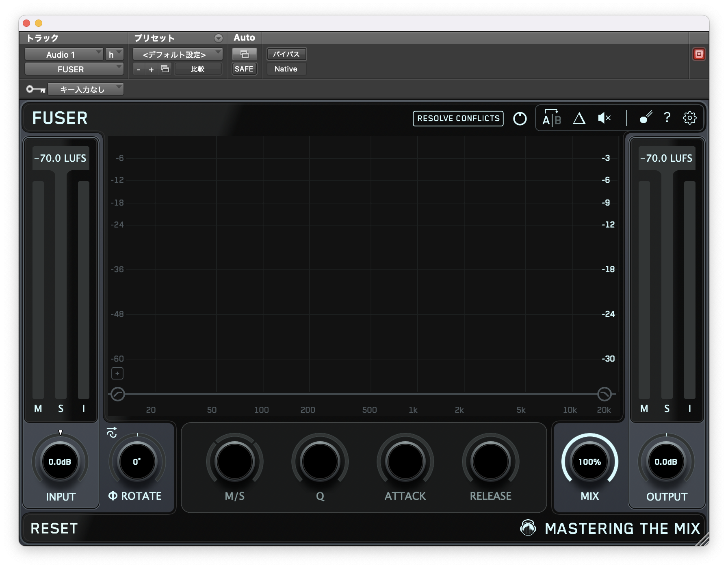Click the Mastering The Mix logo icon
Image resolution: width=728 pixels, height=568 pixels.
pos(528,528)
